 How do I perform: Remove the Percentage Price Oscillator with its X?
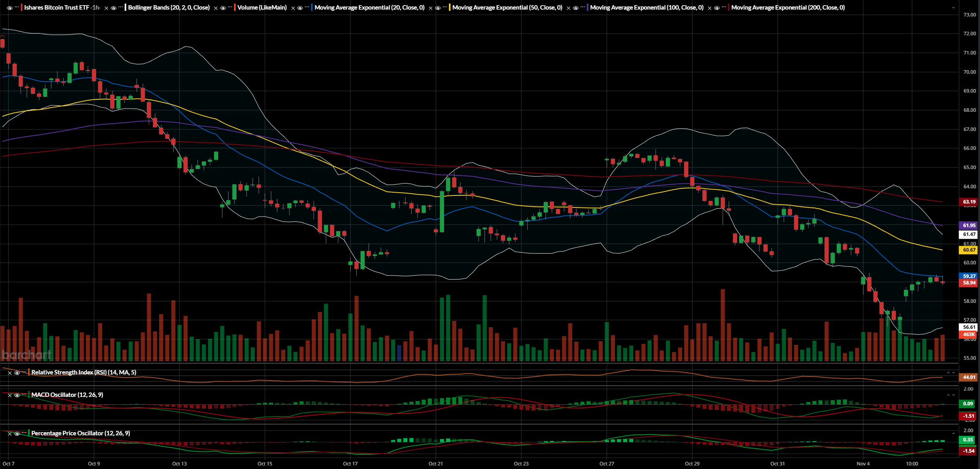tap(10, 434)
